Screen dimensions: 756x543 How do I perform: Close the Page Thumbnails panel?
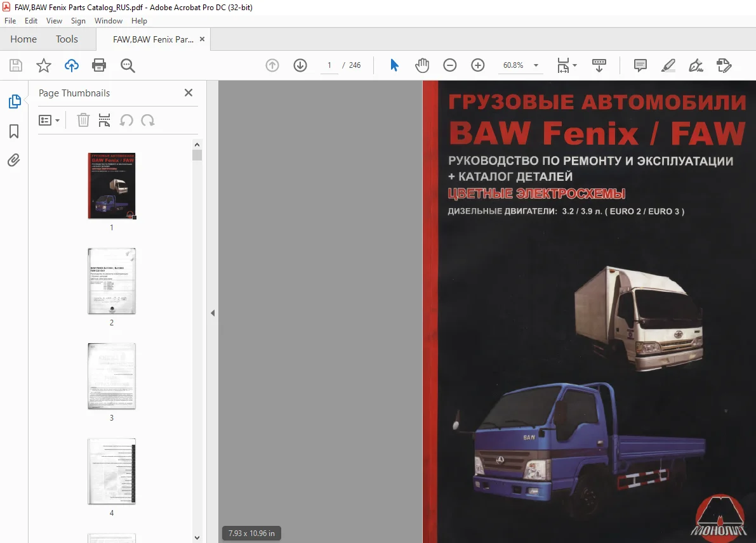point(189,93)
